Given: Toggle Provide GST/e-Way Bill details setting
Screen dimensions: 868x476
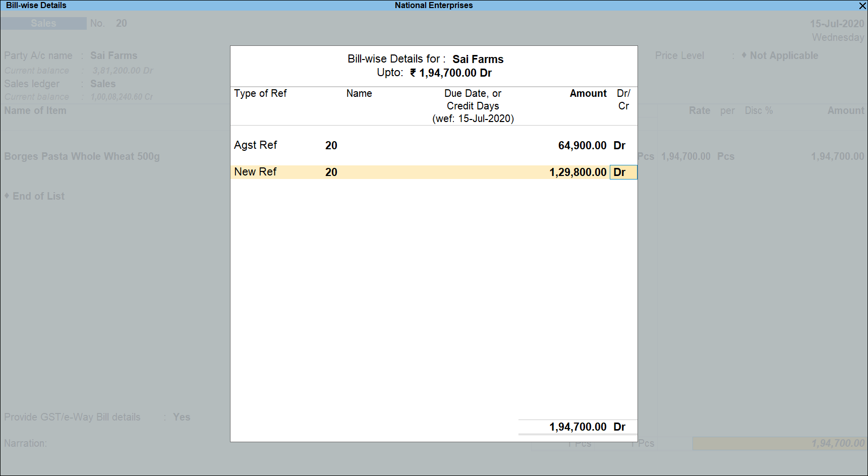Looking at the screenshot, I should pyautogui.click(x=182, y=417).
